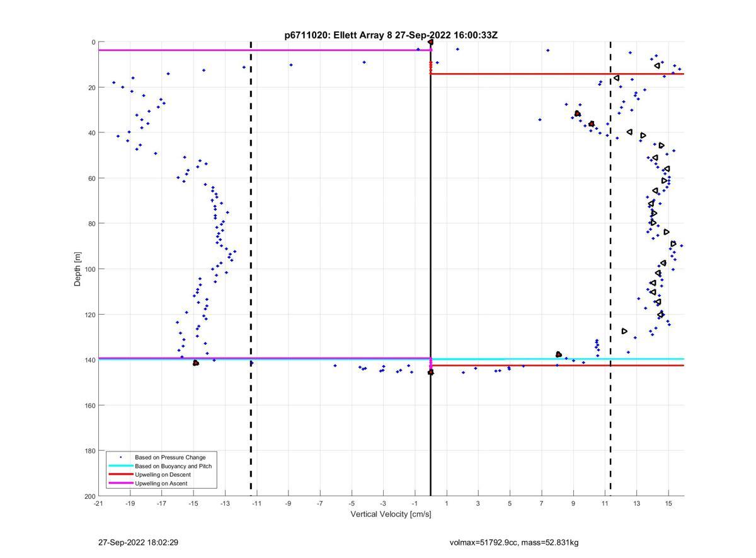Click depth-axis tick label "80"
The height and width of the screenshot is (558, 756).
point(91,224)
